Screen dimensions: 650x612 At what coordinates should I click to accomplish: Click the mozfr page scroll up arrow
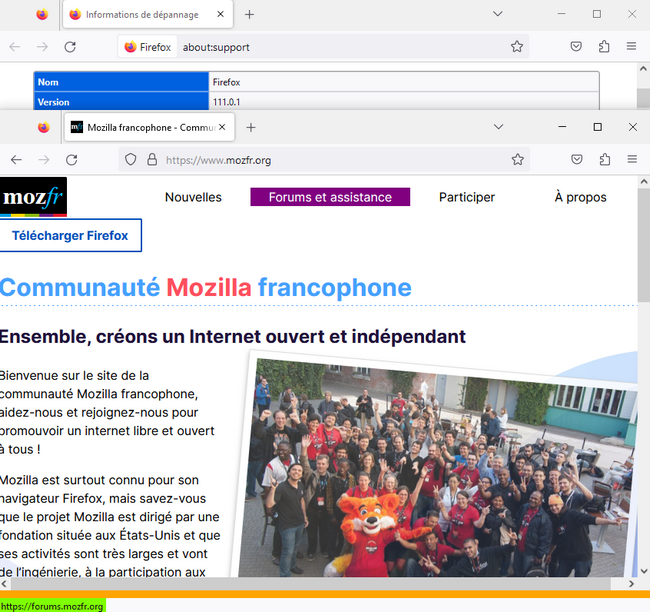click(x=643, y=182)
